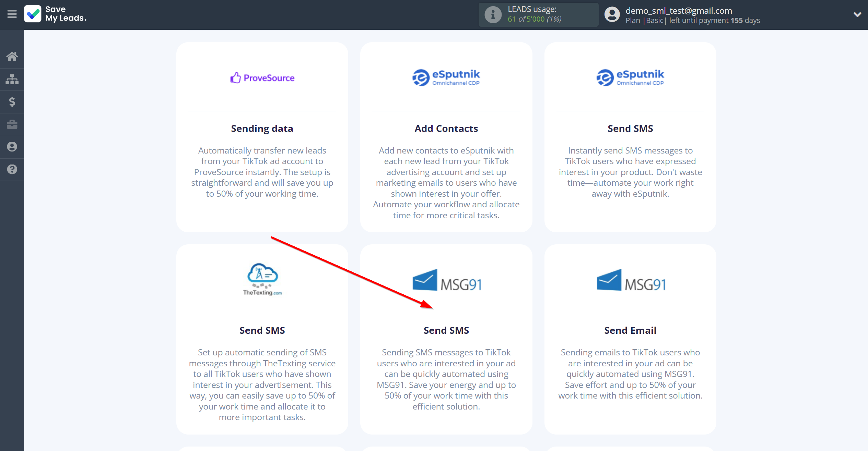Click the Add new contacts to eSputnik description
The height and width of the screenshot is (451, 868).
point(446,183)
